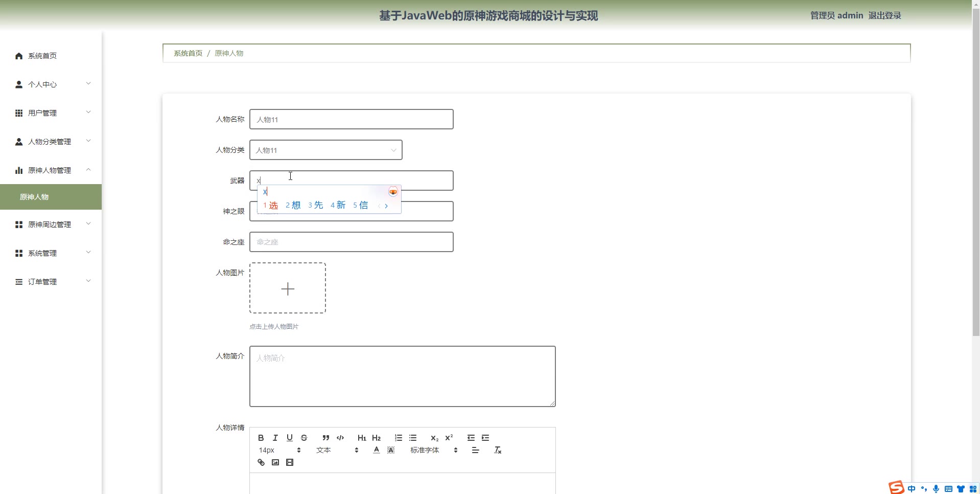
Task: Expand the 系统管理 sidebar menu
Action: pos(51,253)
